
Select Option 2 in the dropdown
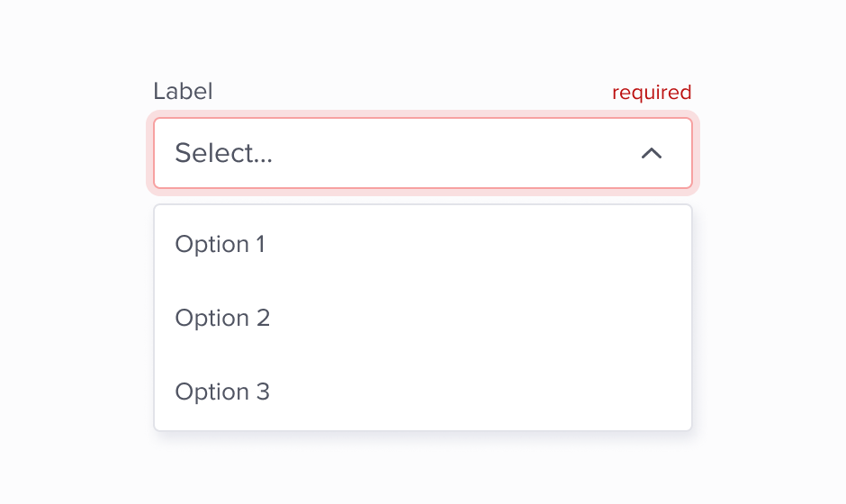[x=222, y=319]
